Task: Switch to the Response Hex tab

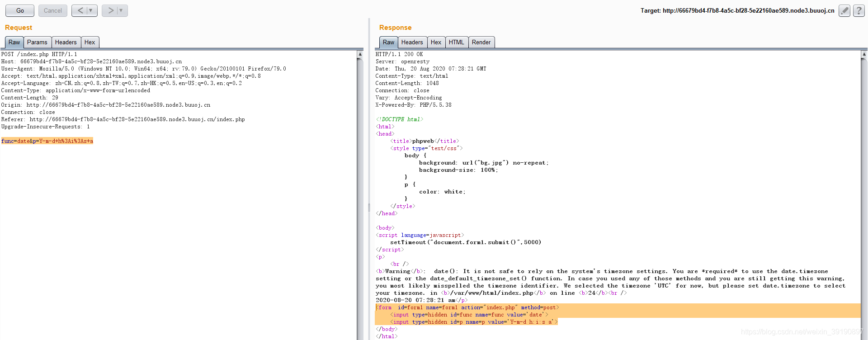Action: pyautogui.click(x=436, y=42)
